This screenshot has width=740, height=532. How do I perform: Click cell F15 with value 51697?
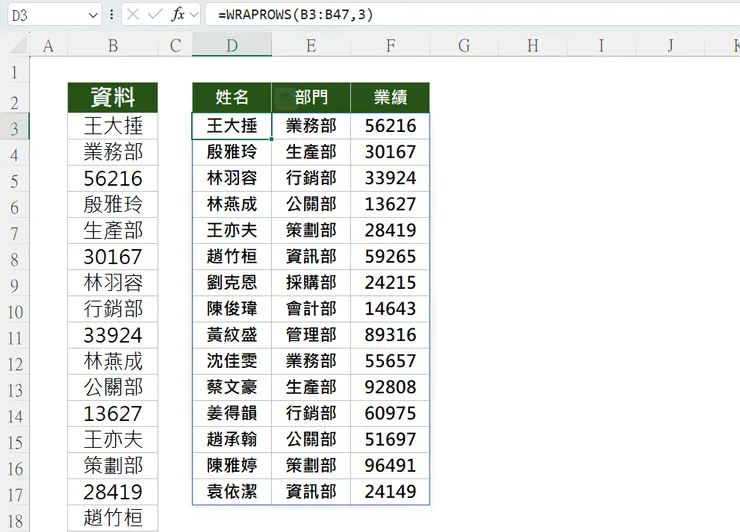point(390,439)
